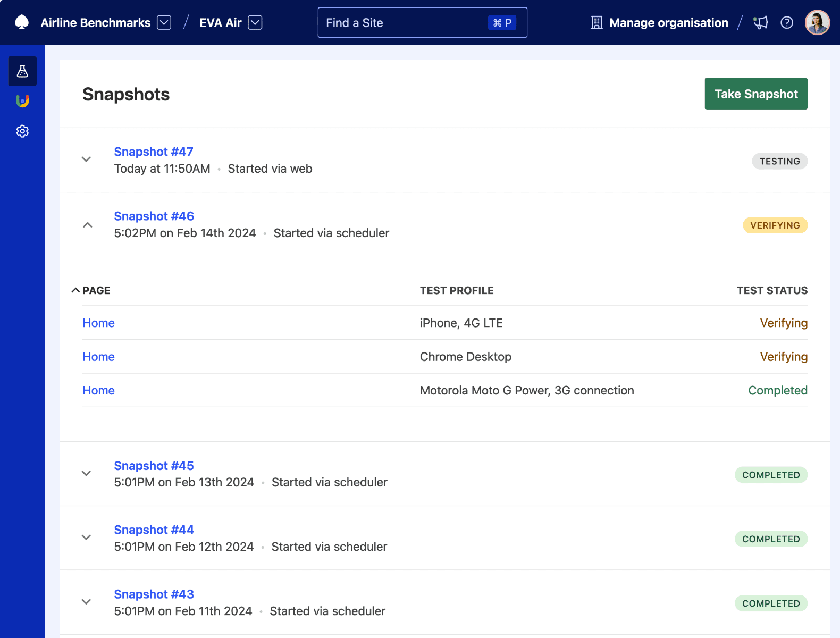The image size is (840, 638).
Task: Expand Snapshot #47 details
Action: tap(86, 159)
